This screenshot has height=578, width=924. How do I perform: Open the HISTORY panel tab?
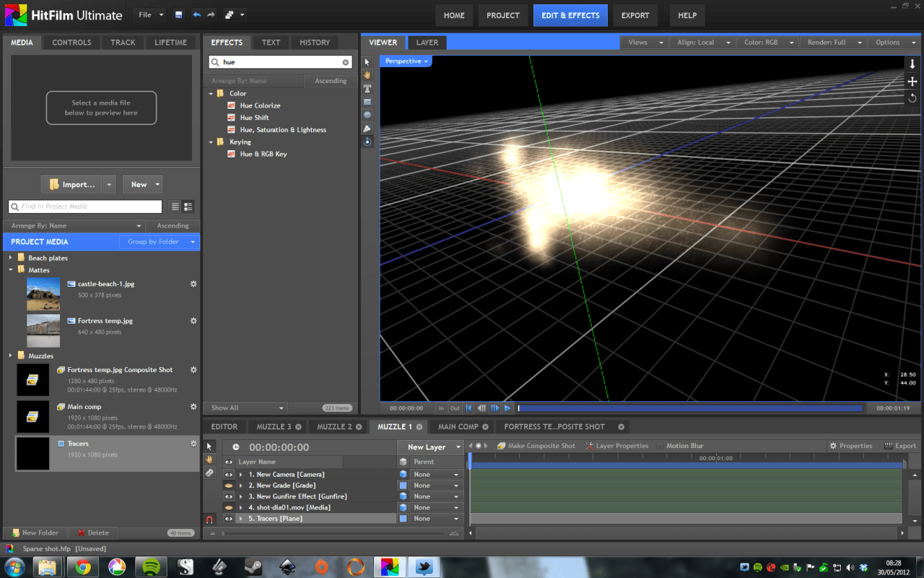(314, 42)
